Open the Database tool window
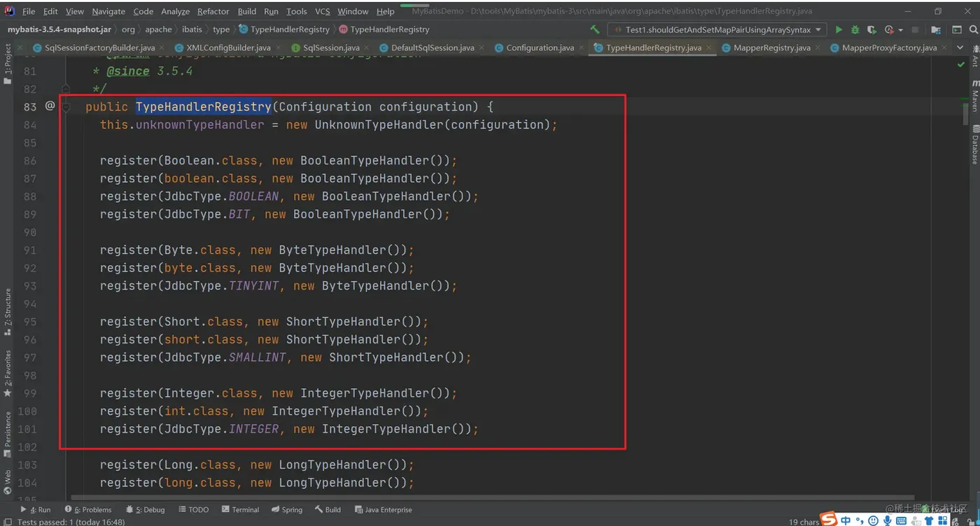The width and height of the screenshot is (980, 526). point(974,145)
